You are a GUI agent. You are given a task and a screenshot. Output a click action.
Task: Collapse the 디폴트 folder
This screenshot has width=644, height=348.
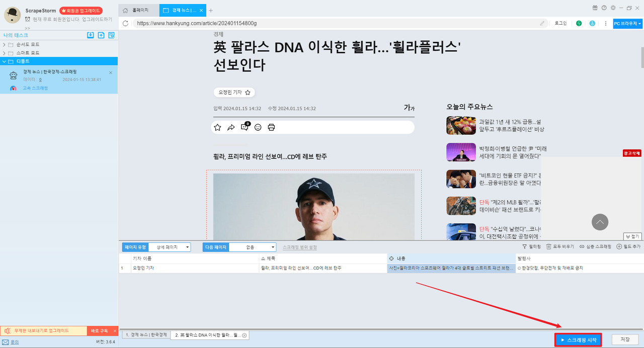5,61
